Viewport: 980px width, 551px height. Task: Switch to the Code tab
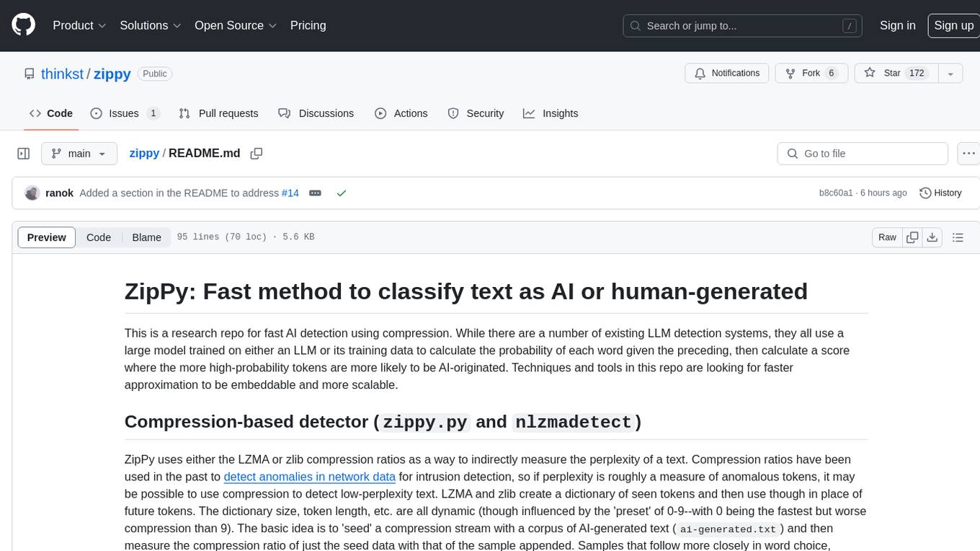(x=51, y=113)
